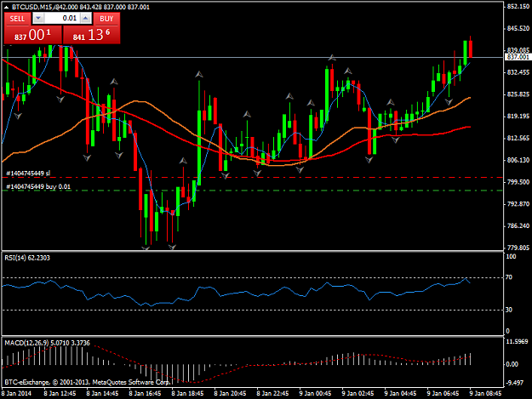The width and height of the screenshot is (532, 399).
Task: Click the BTC-eExchange MetaQuotes copyright text
Action: coord(87,382)
